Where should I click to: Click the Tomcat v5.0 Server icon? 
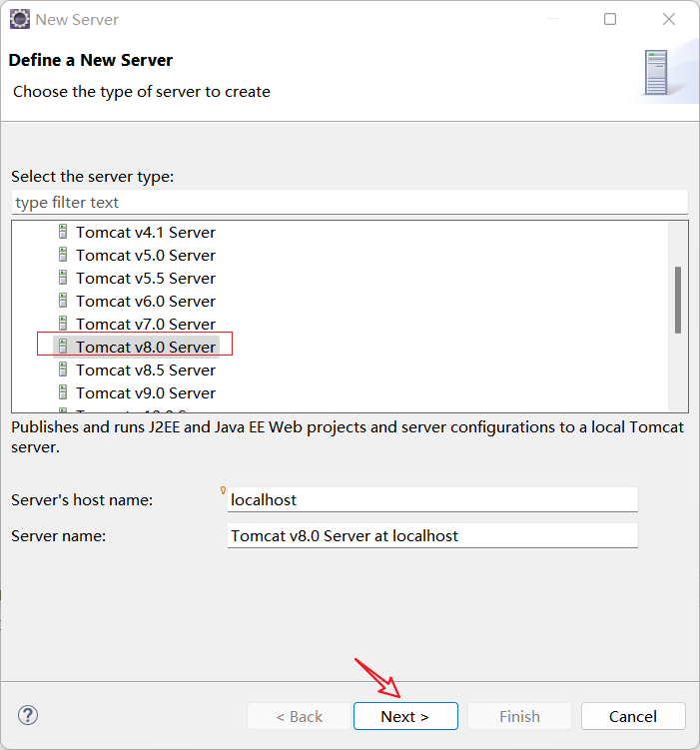pos(63,255)
